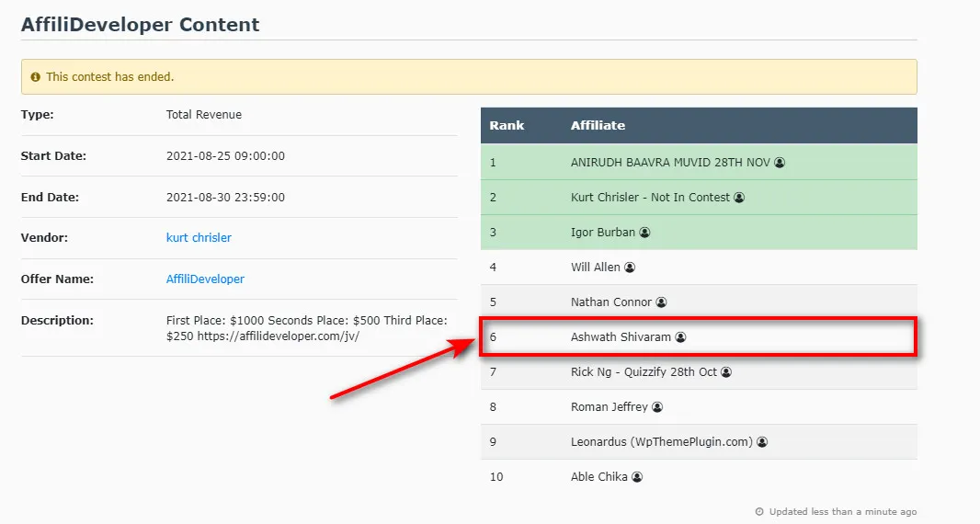Click clock icon beside Updated less than a minute ago
The height and width of the screenshot is (524, 980).
coord(759,511)
